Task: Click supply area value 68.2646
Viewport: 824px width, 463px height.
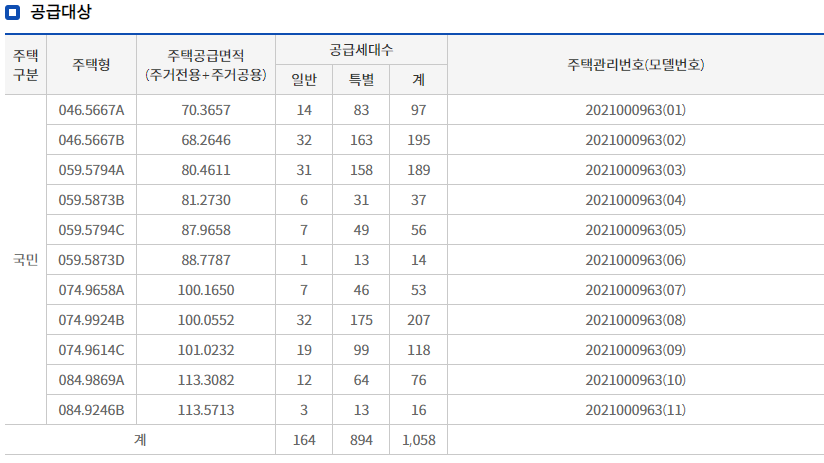Action: pos(206,140)
